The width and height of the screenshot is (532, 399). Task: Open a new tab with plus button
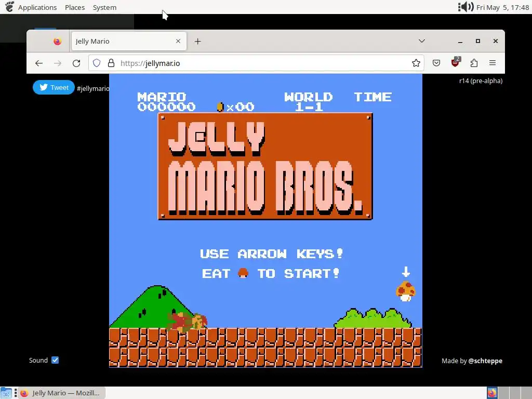(198, 42)
